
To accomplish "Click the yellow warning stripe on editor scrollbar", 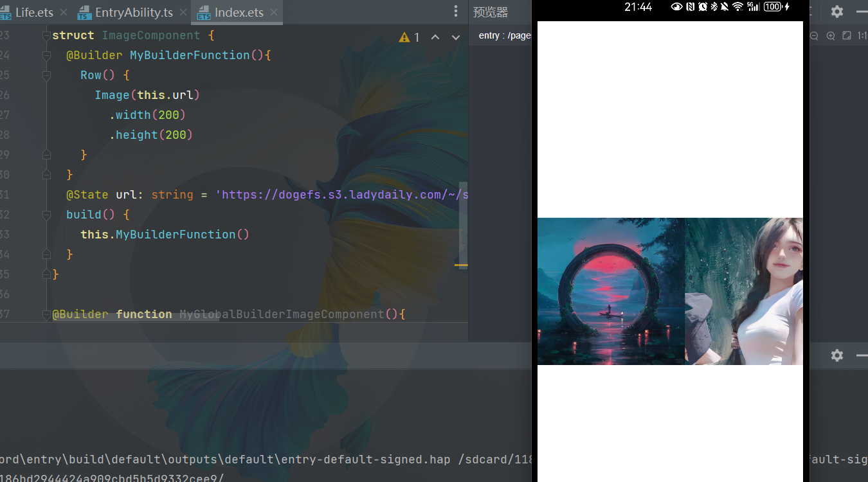I will point(461,265).
